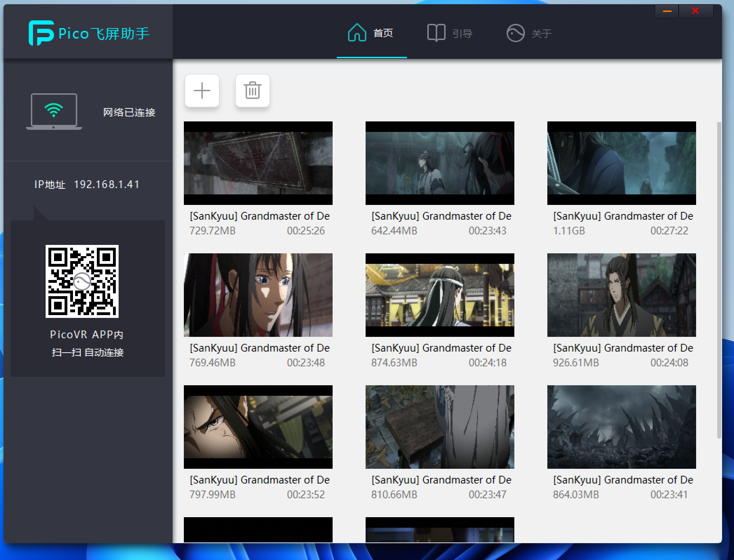Click the open book guide icon
This screenshot has height=560, width=734.
coord(436,33)
